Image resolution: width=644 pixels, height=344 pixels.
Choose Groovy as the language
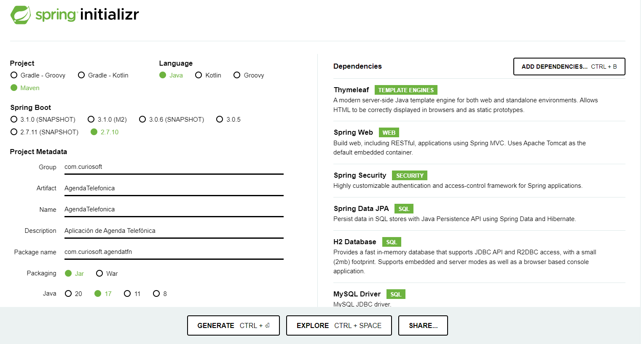(x=237, y=75)
